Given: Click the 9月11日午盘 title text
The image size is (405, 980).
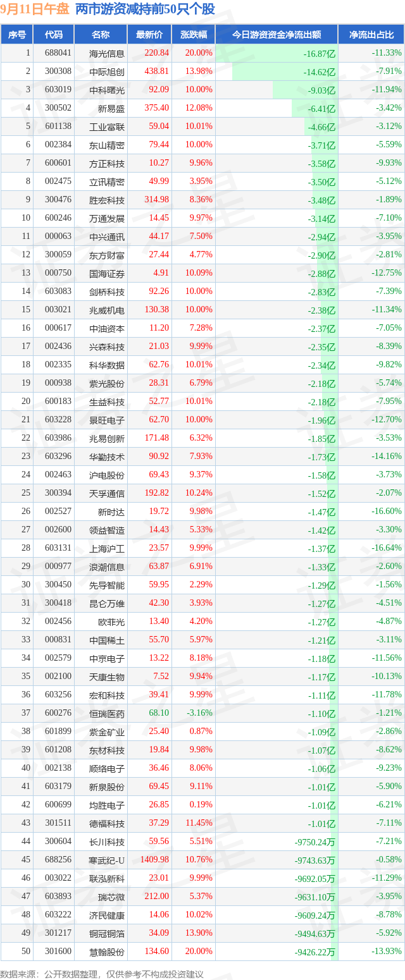Looking at the screenshot, I should 35,9.
